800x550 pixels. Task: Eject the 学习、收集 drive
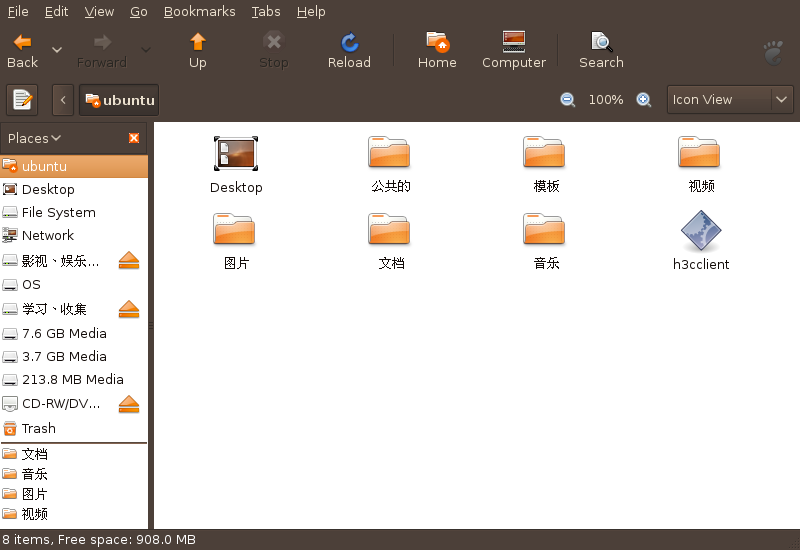tap(129, 309)
